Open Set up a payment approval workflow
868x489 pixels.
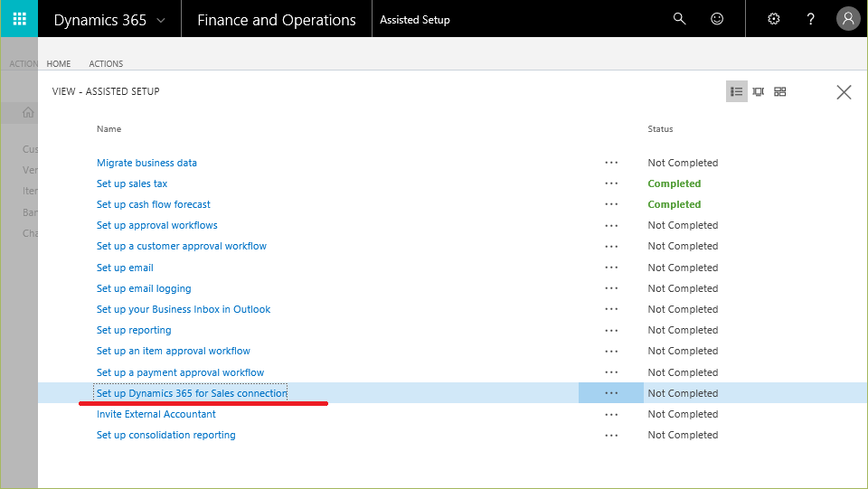[180, 372]
